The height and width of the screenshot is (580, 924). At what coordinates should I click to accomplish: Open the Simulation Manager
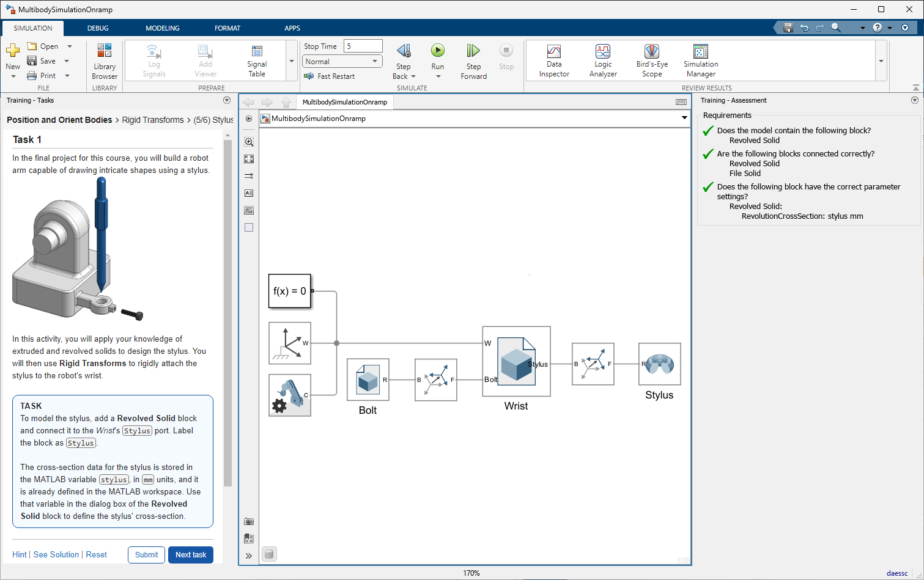(701, 61)
